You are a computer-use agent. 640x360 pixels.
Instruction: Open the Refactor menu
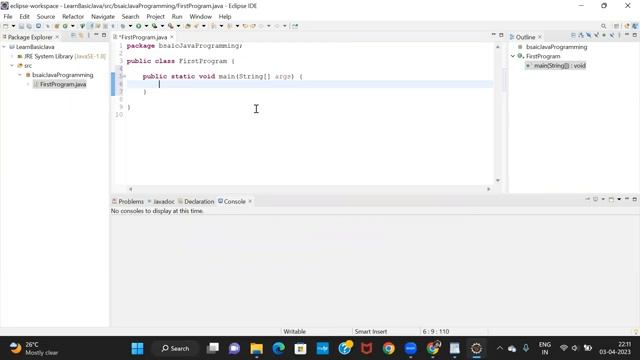click(73, 17)
